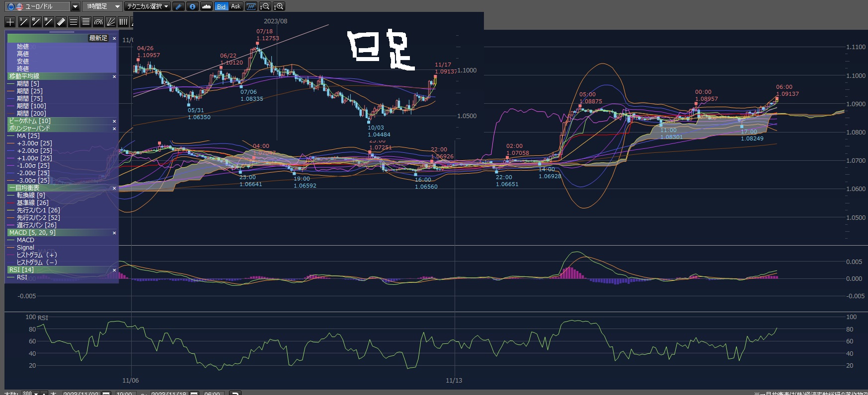The height and width of the screenshot is (395, 868).
Task: Switch price display to Bid
Action: click(x=221, y=6)
